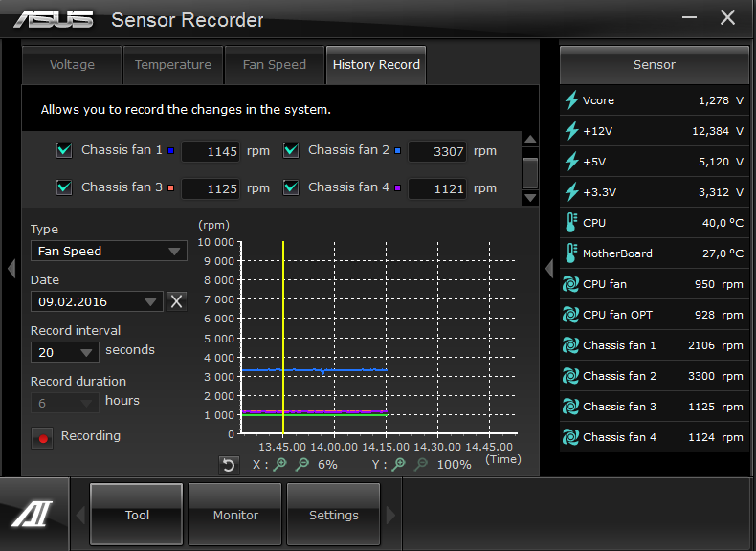Click the purple Chassis fan 4 color swatch
Screen dimensions: 756x551
[398, 187]
